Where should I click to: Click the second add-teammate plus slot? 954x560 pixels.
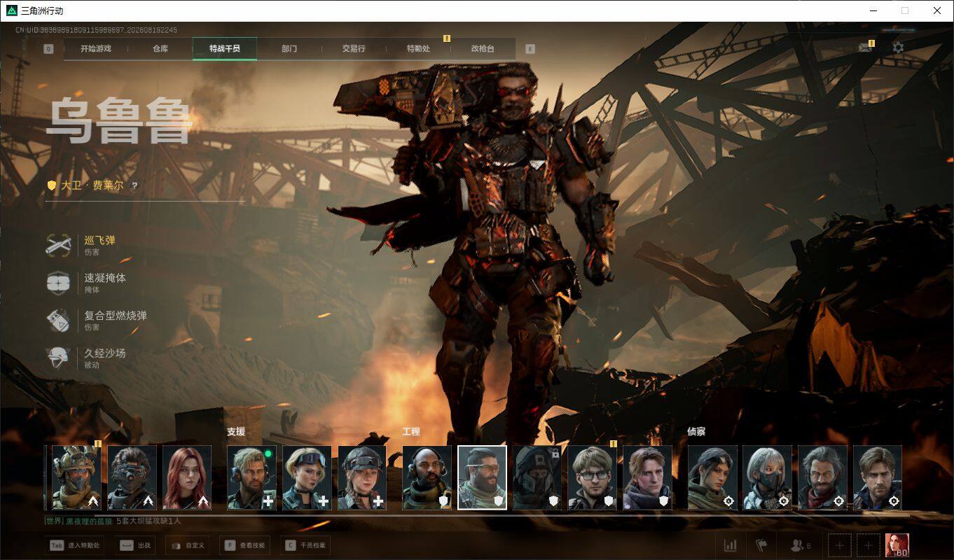869,545
